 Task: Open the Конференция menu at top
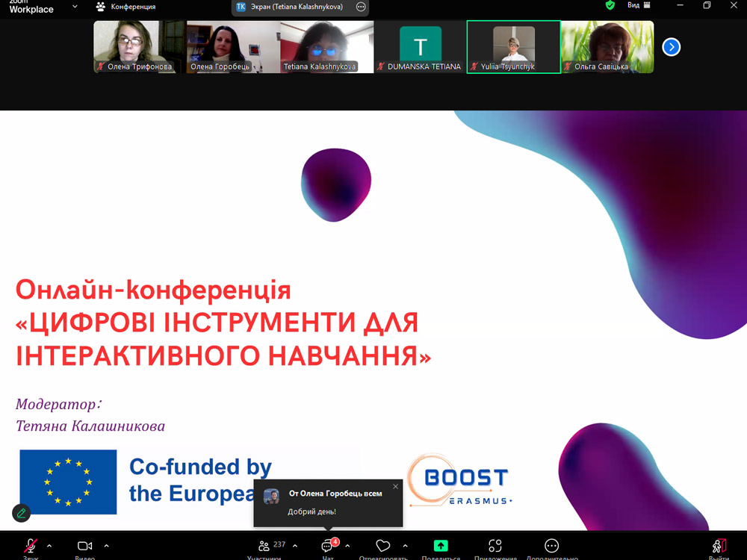[x=125, y=7]
